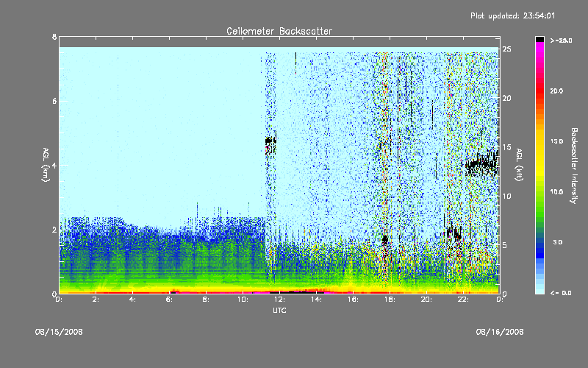588x368 pixels.
Task: Click the 'AGL (kft)' right axis label
Action: click(519, 165)
